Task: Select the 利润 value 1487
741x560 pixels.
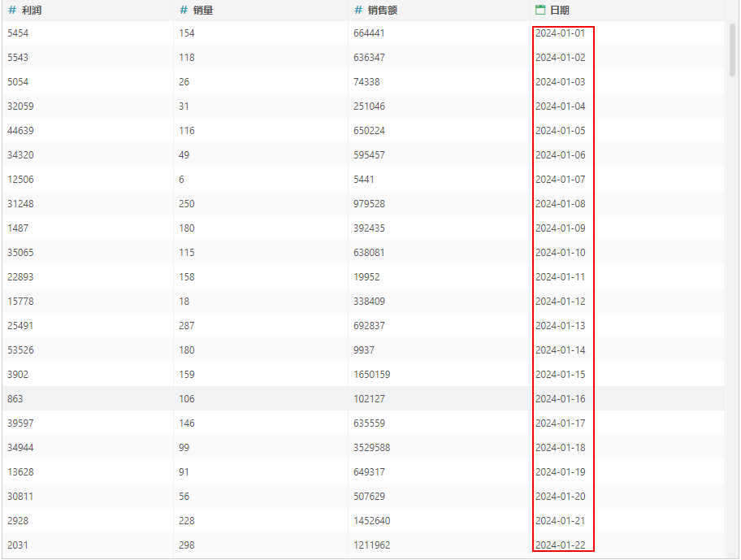Action: point(18,228)
